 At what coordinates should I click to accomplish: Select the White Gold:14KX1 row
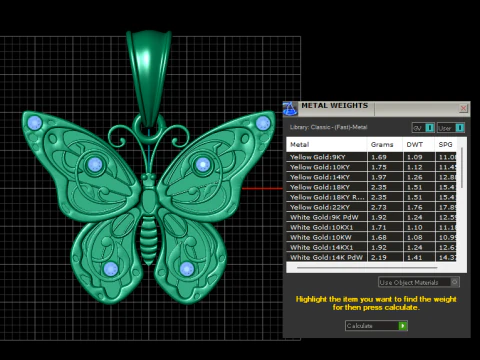coord(371,247)
